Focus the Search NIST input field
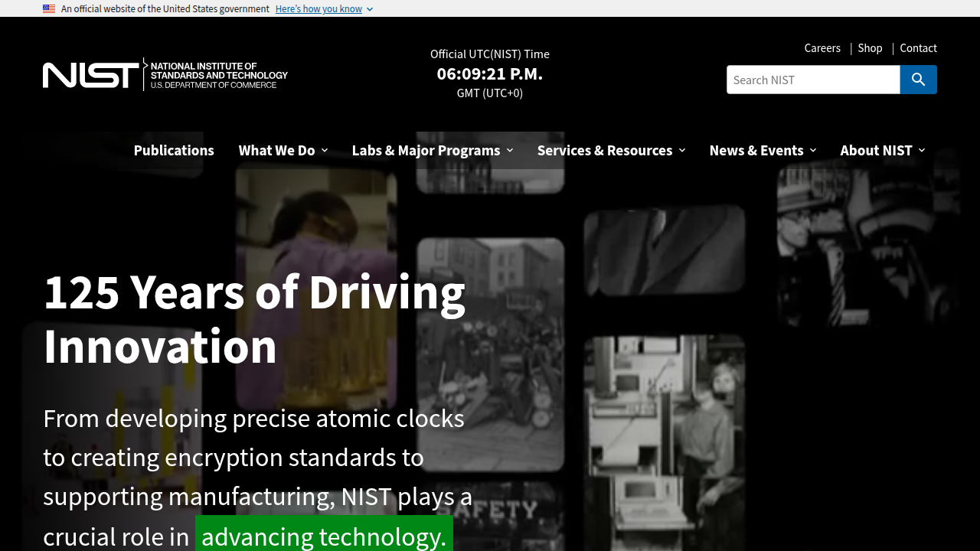 pos(813,80)
